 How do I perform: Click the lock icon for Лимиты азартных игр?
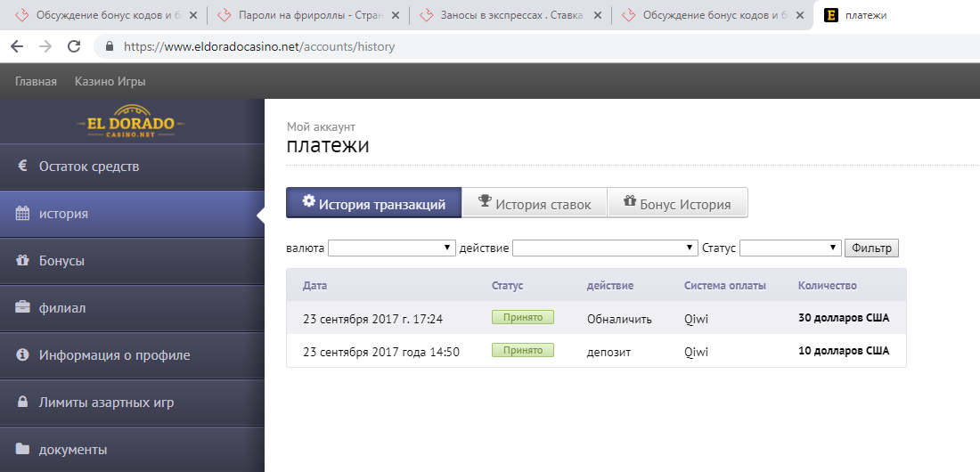(22, 403)
